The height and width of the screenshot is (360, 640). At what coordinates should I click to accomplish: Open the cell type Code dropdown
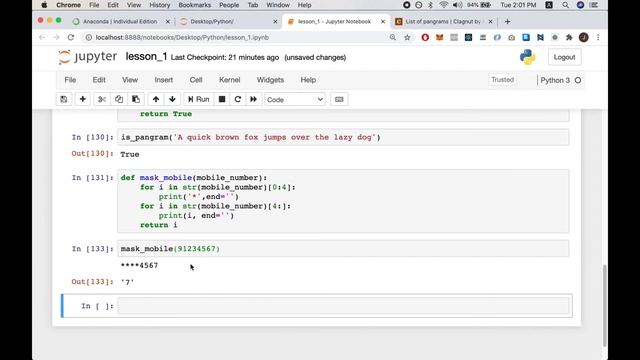[295, 99]
